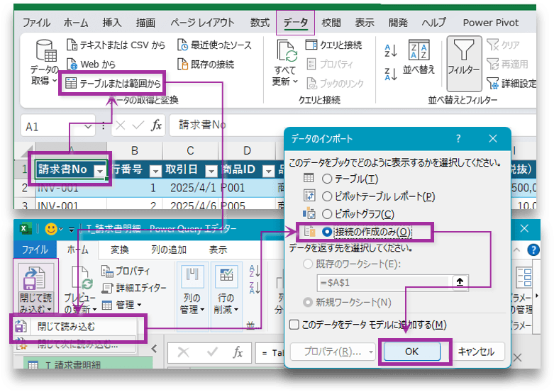554x392 pixels.
Task: Open プロパティ in Power Query Home ribbon
Action: pos(126,271)
